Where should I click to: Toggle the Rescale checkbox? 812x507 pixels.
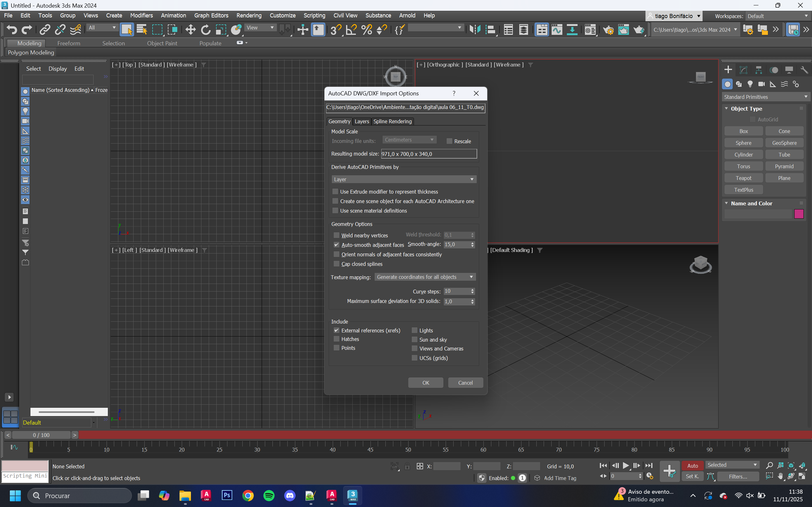tap(449, 141)
